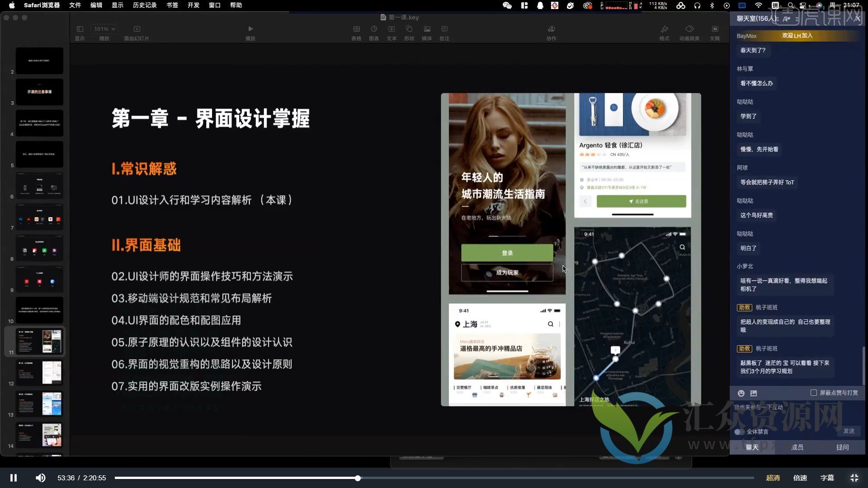This screenshot has width=868, height=488.
Task: Open the 历史记录 menu
Action: coord(144,5)
